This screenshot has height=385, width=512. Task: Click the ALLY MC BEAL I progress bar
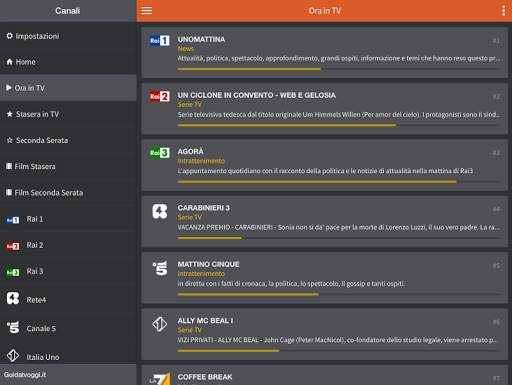[338, 351]
